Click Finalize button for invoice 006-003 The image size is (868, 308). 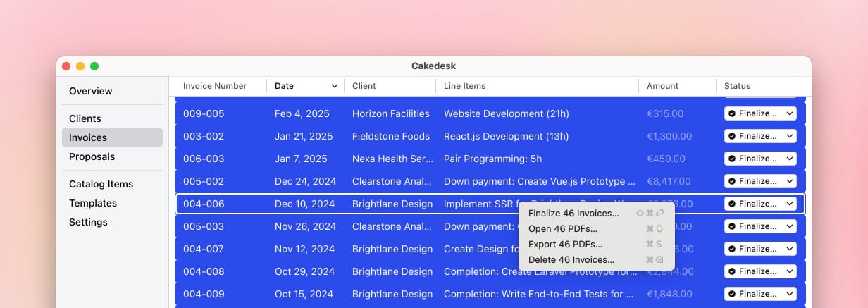(x=753, y=159)
